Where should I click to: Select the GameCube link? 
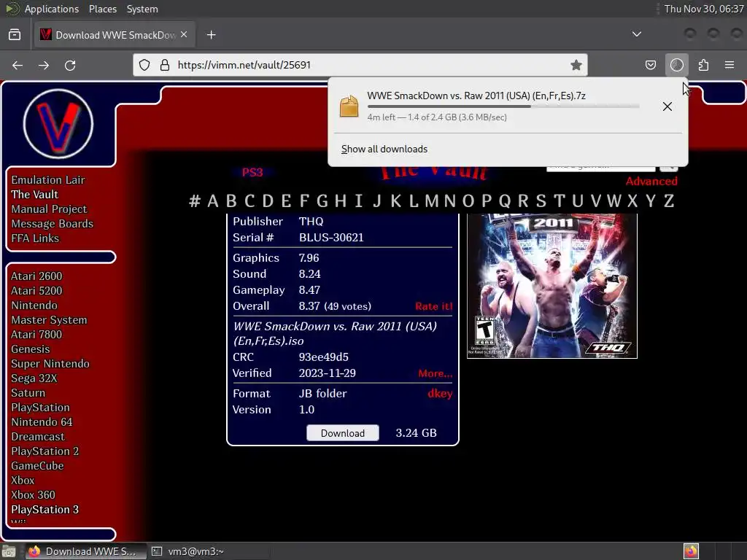tap(37, 466)
